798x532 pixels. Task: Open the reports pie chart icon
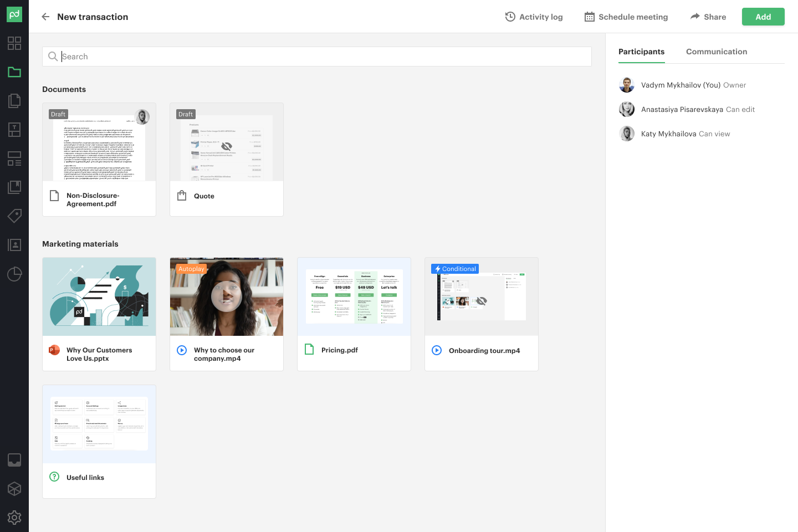point(14,274)
